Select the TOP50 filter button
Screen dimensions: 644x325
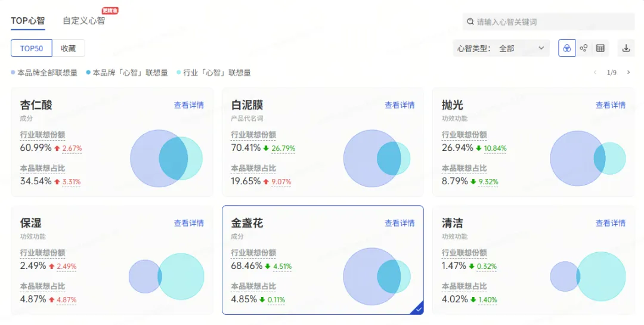(32, 48)
